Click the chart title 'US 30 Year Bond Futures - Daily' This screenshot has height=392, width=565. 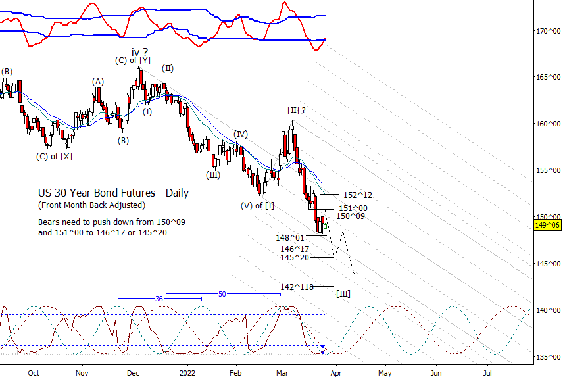113,193
